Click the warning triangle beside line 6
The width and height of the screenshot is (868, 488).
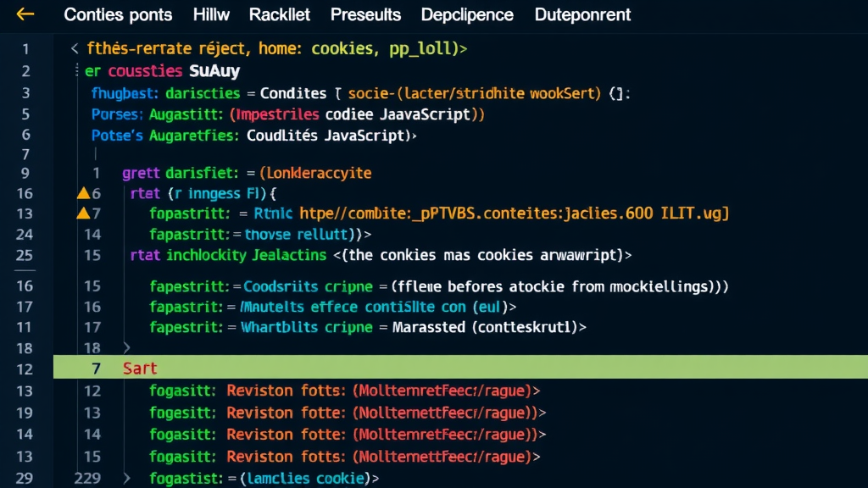tap(84, 193)
